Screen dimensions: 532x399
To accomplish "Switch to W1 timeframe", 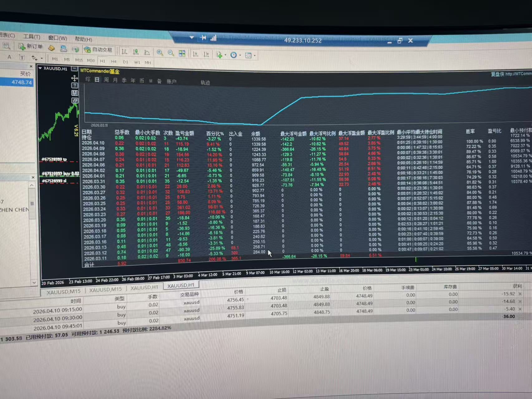I will 137,62.
